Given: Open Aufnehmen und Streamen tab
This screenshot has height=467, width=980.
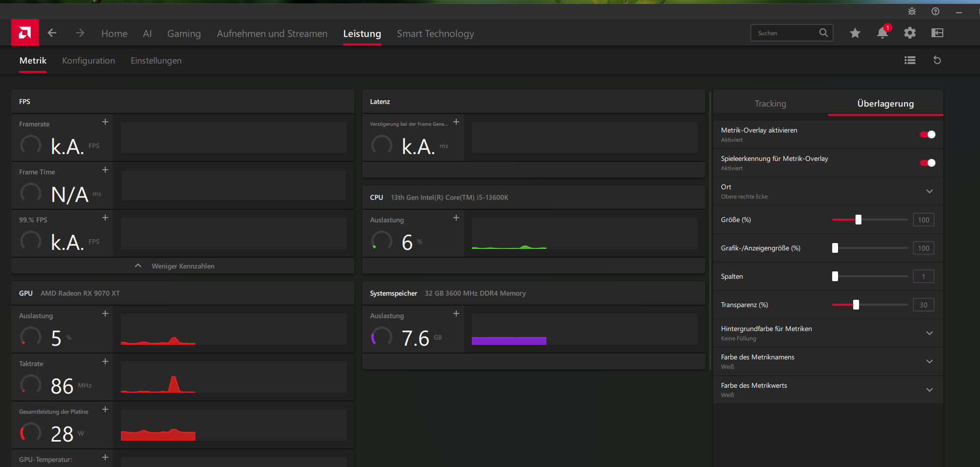Looking at the screenshot, I should point(272,34).
